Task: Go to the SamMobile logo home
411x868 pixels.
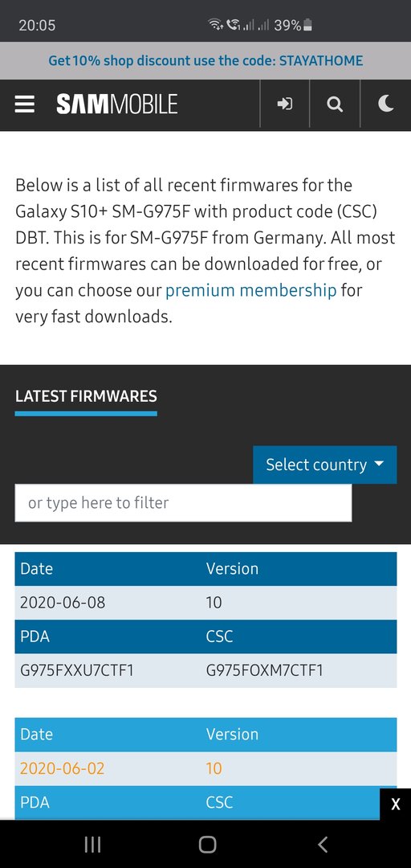Action: pos(116,104)
